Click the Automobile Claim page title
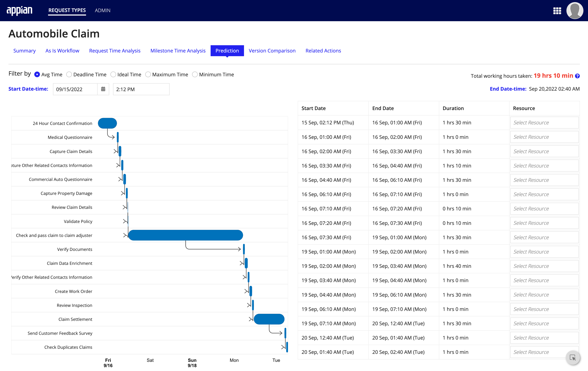The height and width of the screenshot is (371, 588). (54, 34)
